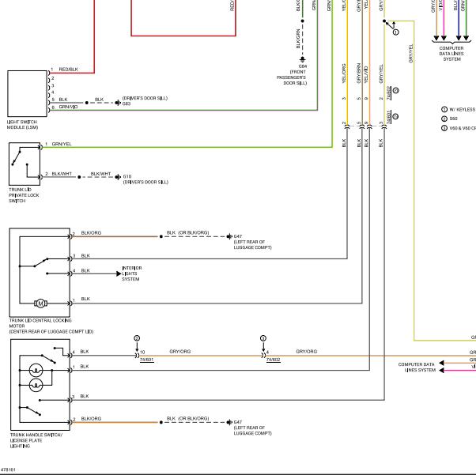Click the GRN/VIO wire label at LSM pin 6
Screen dimensions: 476x475
(68, 107)
